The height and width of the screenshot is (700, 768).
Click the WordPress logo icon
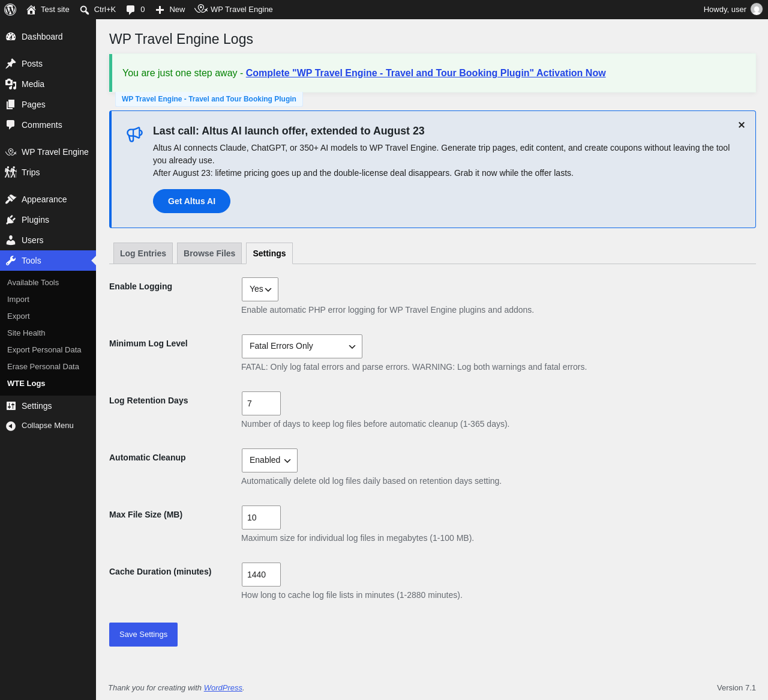(x=10, y=10)
